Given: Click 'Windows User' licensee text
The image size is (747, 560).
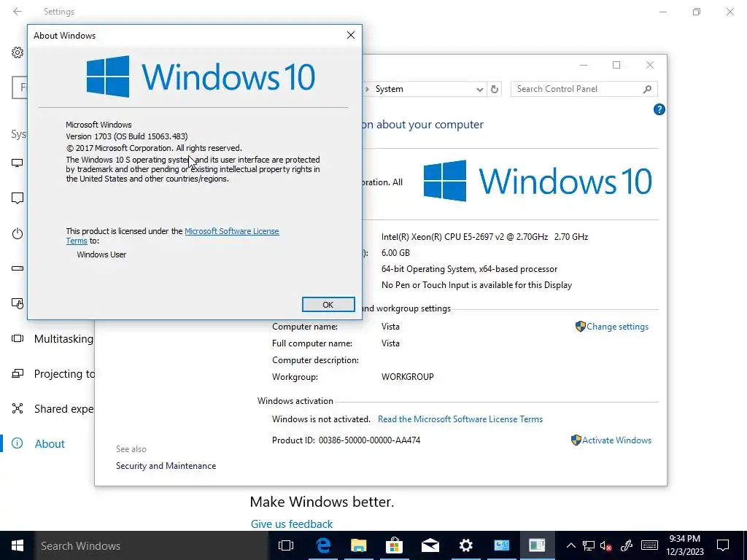Looking at the screenshot, I should click(x=101, y=254).
